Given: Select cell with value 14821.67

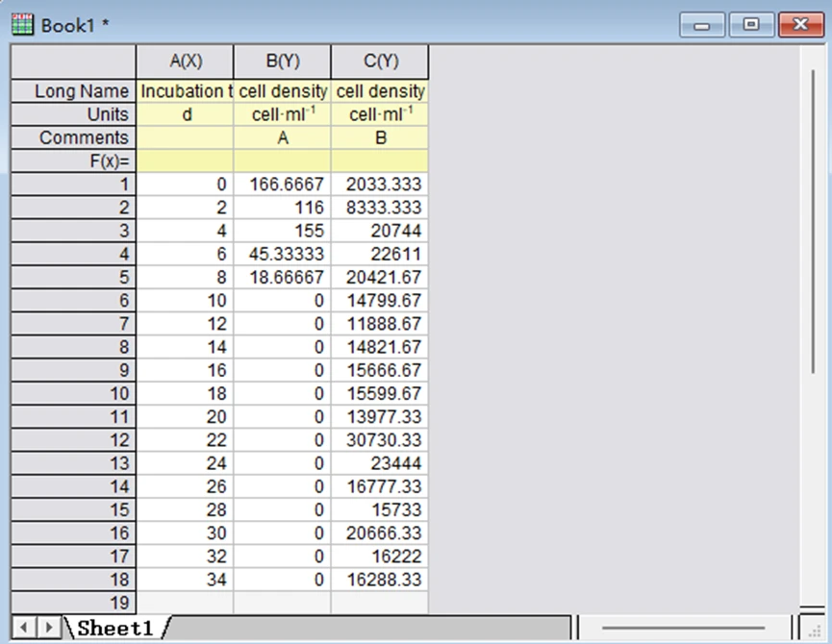Looking at the screenshot, I should (x=380, y=347).
